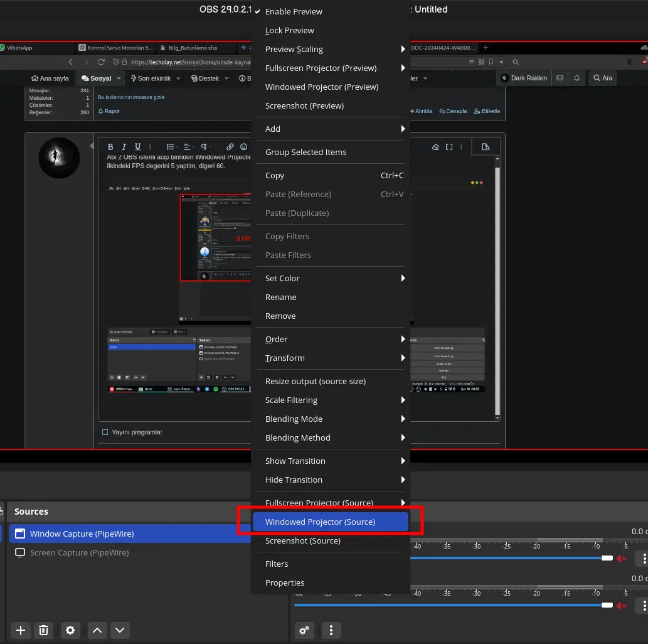Select Windowed Projector (Source) menu item

coord(330,522)
